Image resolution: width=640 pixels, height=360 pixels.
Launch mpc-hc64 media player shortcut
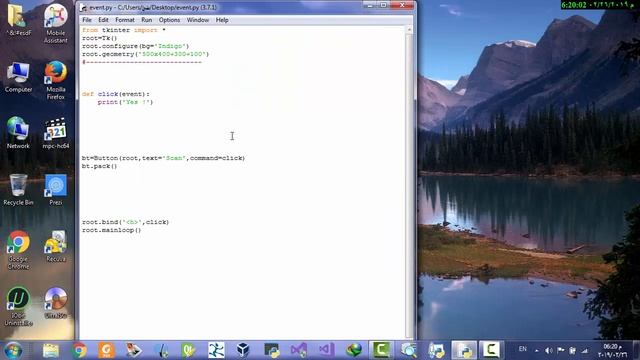pos(56,133)
